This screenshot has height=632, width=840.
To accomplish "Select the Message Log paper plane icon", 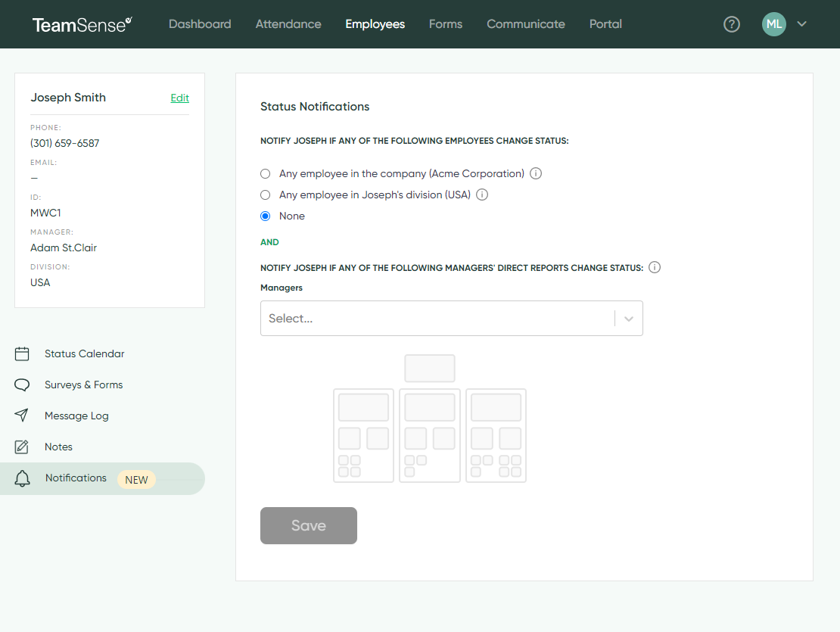I will 22,415.
